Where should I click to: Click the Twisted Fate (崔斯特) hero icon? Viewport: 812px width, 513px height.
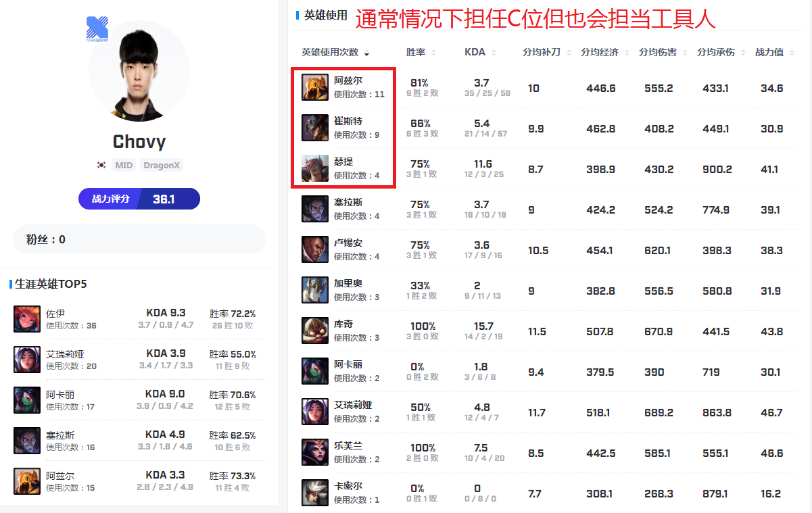pyautogui.click(x=315, y=128)
